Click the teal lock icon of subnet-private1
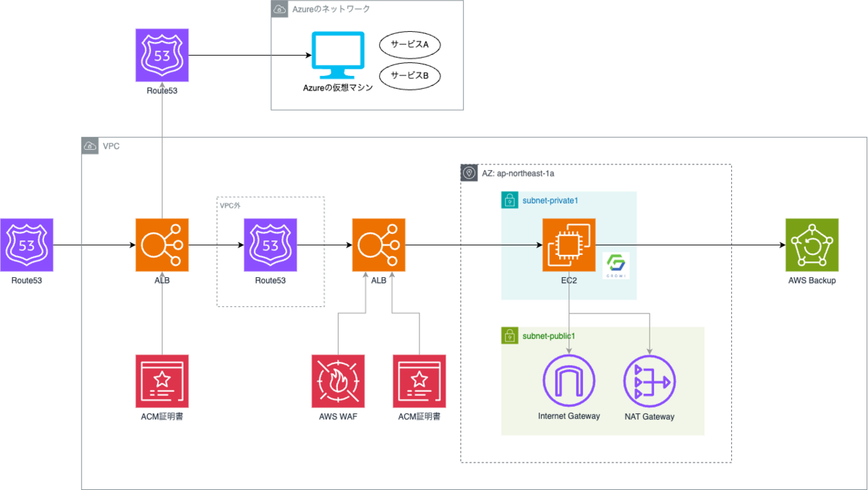Screen dimensions: 868x490 509,200
